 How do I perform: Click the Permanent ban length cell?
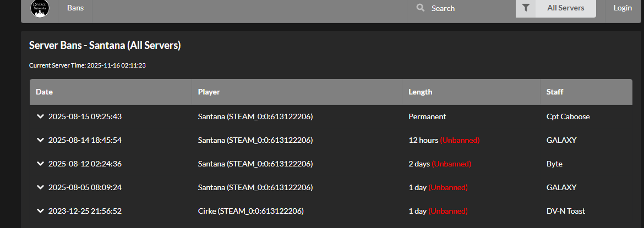[427, 116]
